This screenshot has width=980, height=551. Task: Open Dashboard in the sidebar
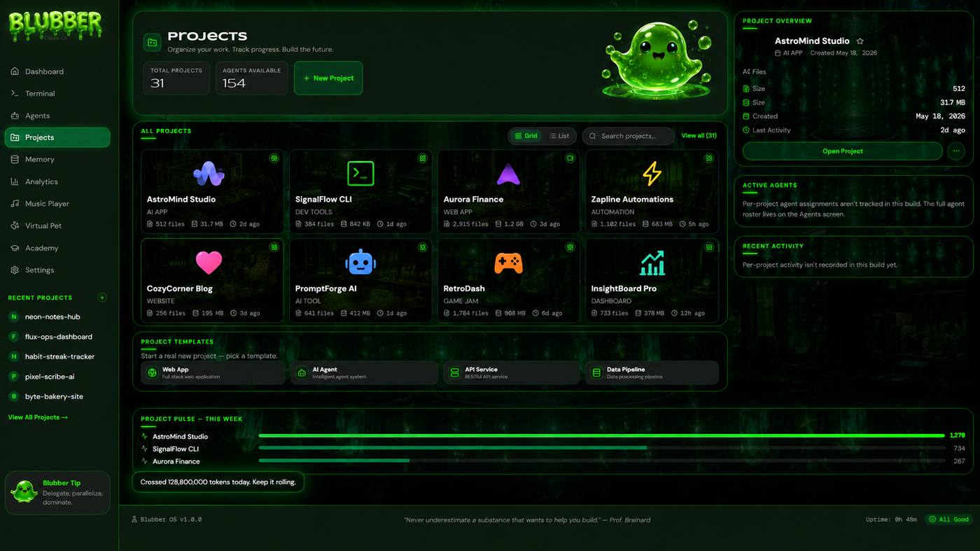coord(57,71)
